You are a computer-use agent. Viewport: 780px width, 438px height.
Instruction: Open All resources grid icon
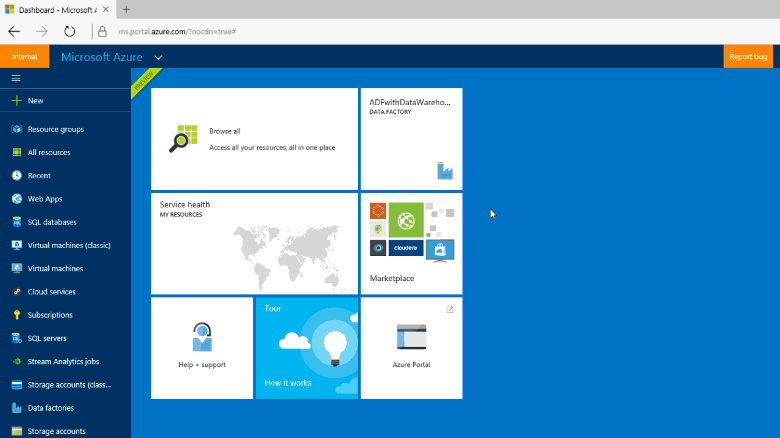pos(16,153)
